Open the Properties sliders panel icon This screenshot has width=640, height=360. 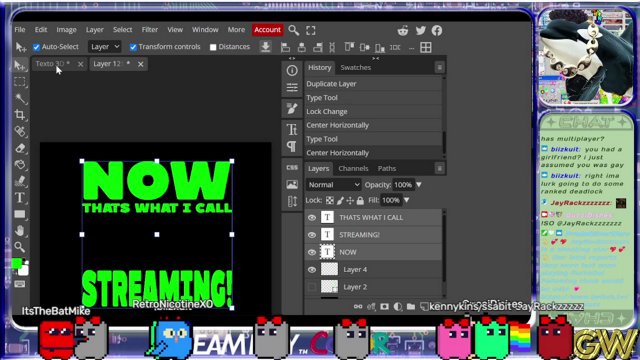[x=292, y=87]
